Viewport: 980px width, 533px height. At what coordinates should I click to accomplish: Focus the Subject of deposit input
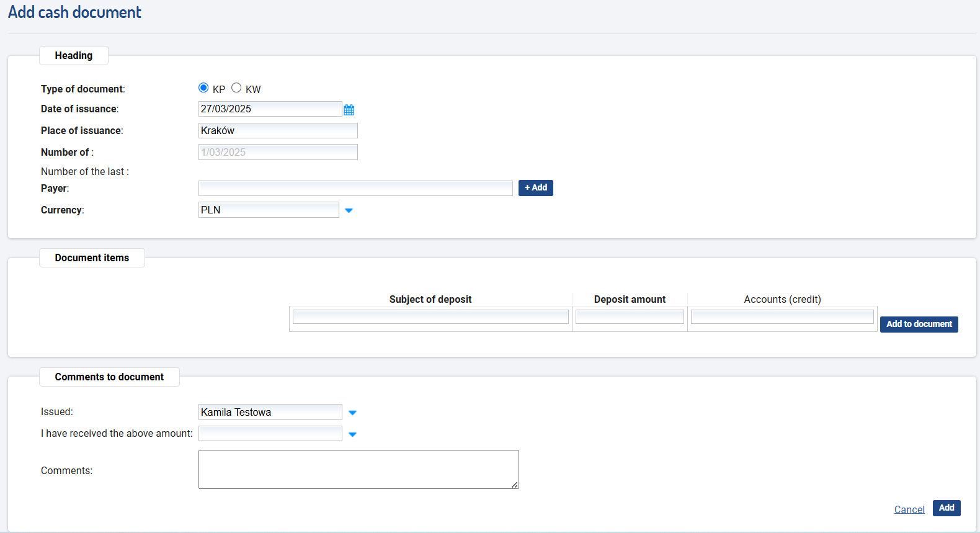(430, 317)
